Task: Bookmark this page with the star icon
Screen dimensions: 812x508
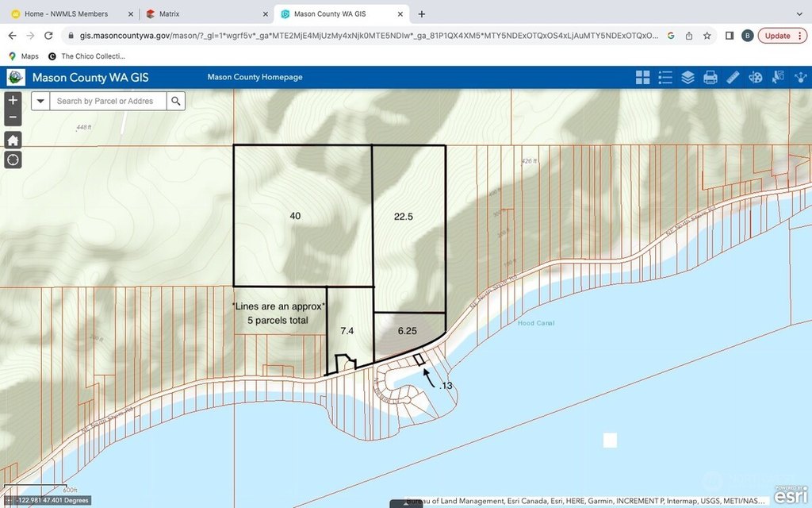Action: click(x=707, y=36)
